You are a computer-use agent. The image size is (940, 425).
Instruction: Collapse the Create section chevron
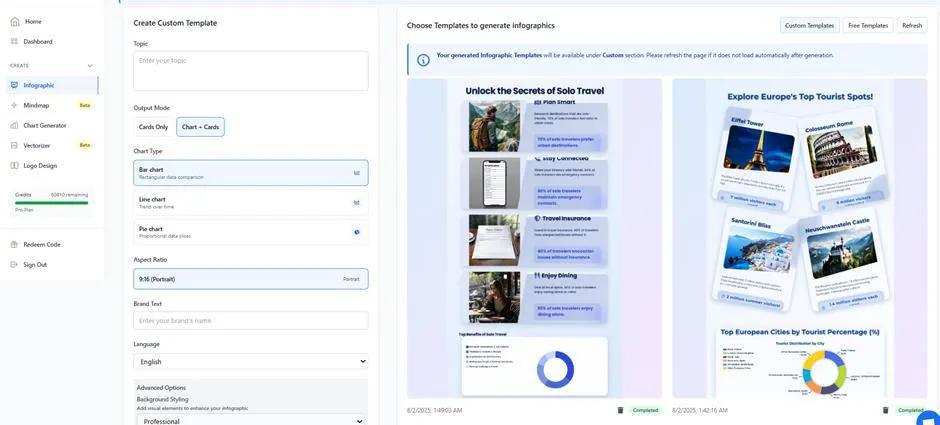[x=90, y=65]
